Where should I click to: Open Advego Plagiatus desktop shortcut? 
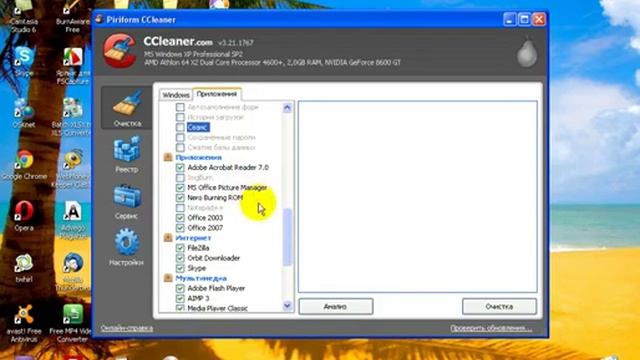click(73, 220)
